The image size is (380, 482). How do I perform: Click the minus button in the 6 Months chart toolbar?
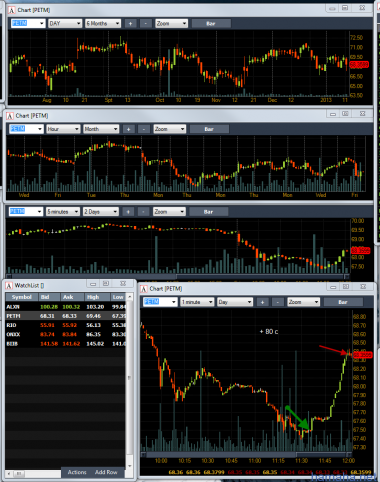coord(145,23)
